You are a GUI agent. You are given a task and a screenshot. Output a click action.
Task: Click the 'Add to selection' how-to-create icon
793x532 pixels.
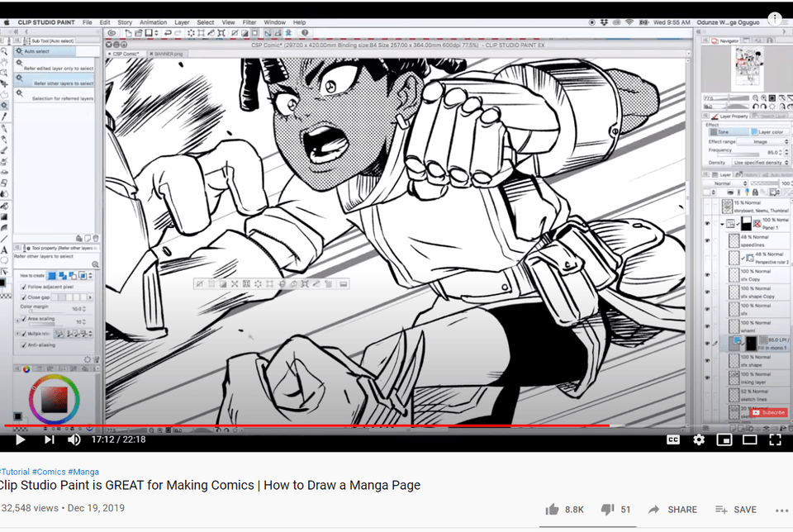coord(62,276)
